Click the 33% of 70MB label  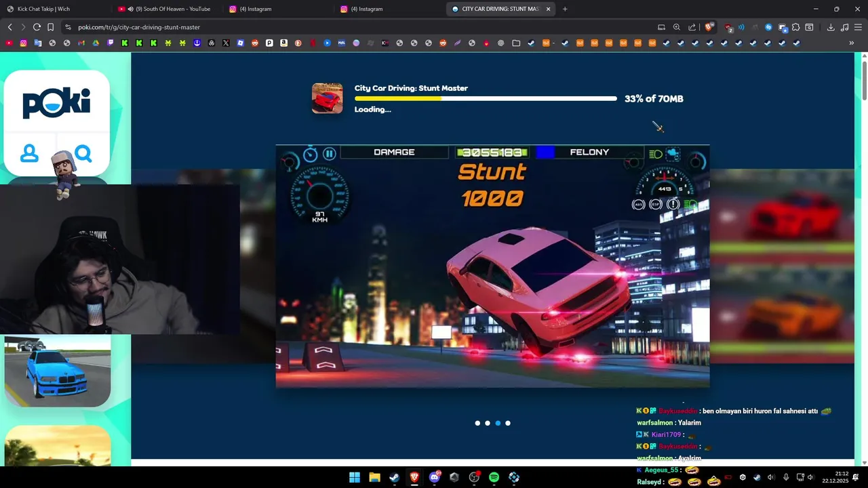tap(654, 99)
